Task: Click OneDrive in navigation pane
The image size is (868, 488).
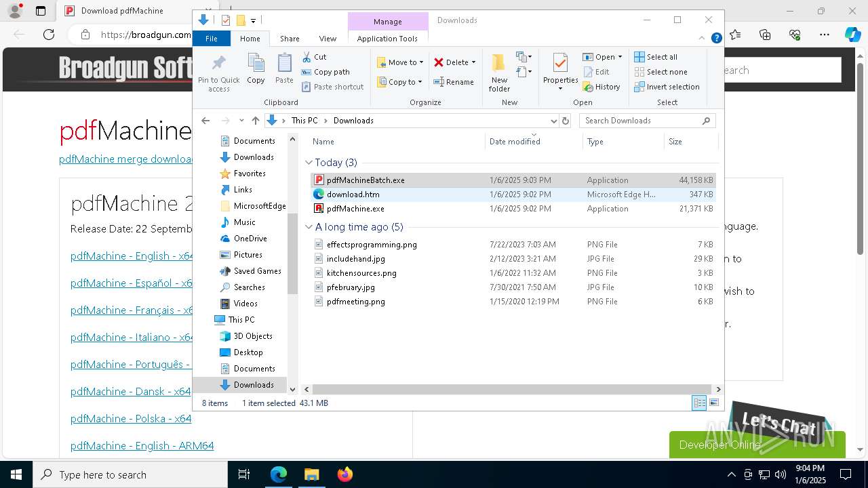Action: click(x=250, y=239)
